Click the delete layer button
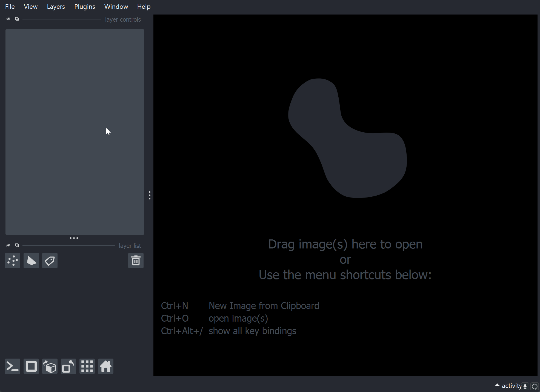Screen dimensions: 540x392 point(136,260)
